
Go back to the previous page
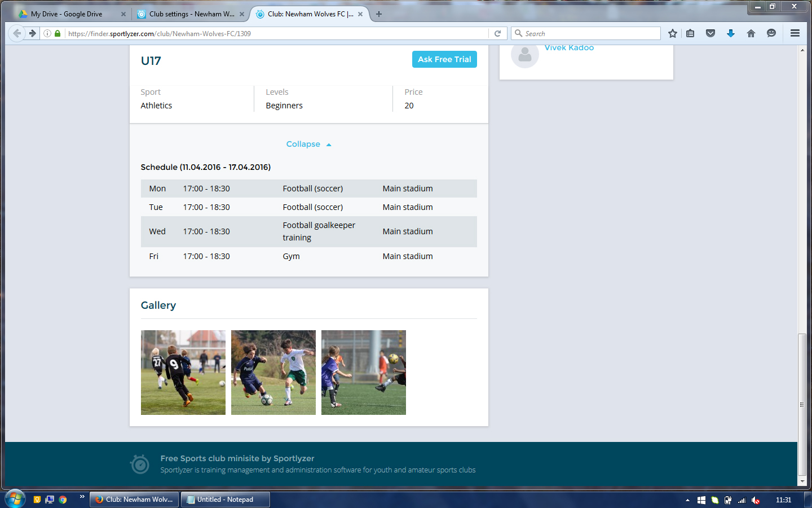tap(16, 33)
